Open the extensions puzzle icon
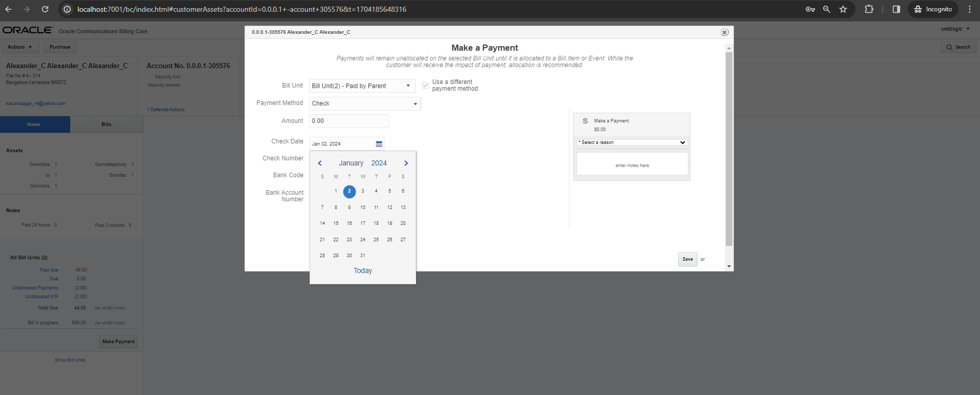980x395 pixels. click(869, 9)
